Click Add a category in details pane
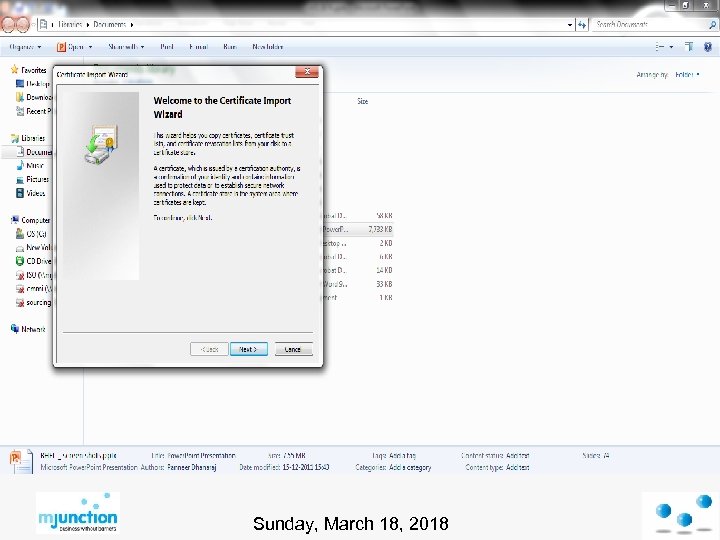Viewport: 720px width, 540px height. (x=410, y=467)
